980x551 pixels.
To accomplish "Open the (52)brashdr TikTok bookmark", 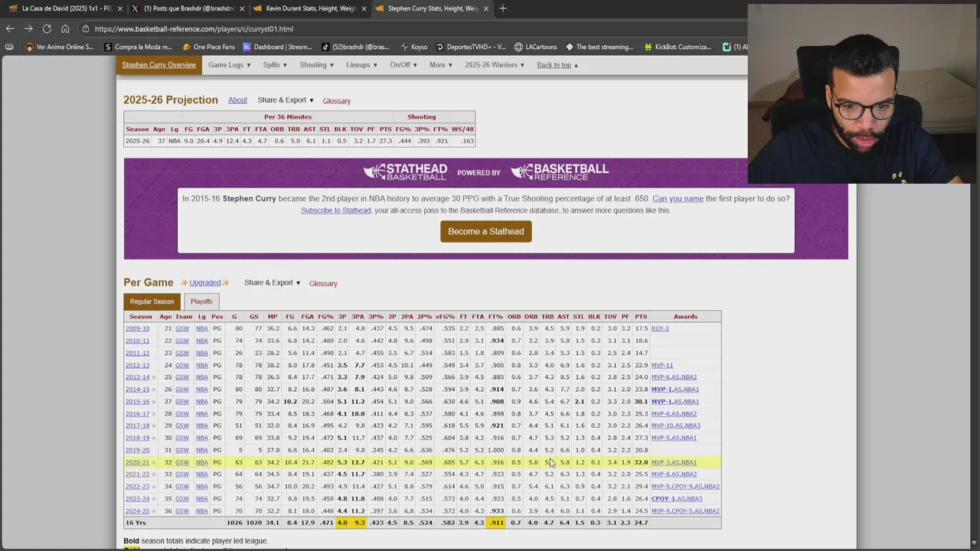I will coord(354,47).
